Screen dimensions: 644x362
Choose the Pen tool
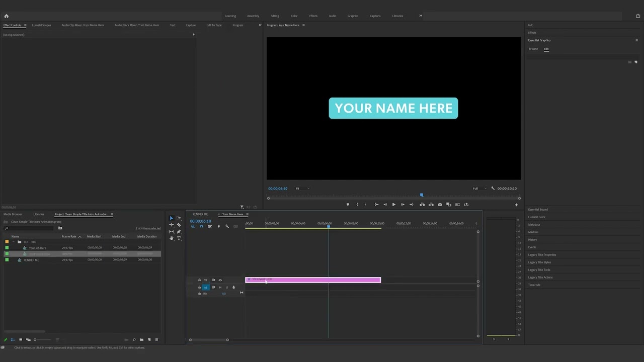[179, 232]
